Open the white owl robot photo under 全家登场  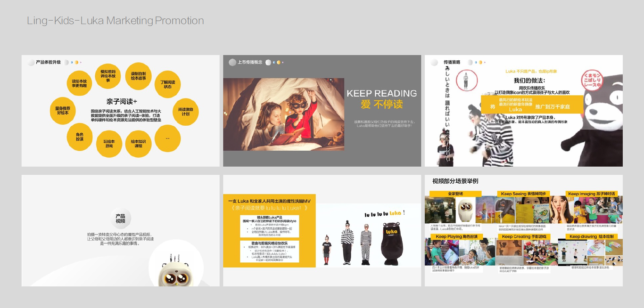click(465, 210)
